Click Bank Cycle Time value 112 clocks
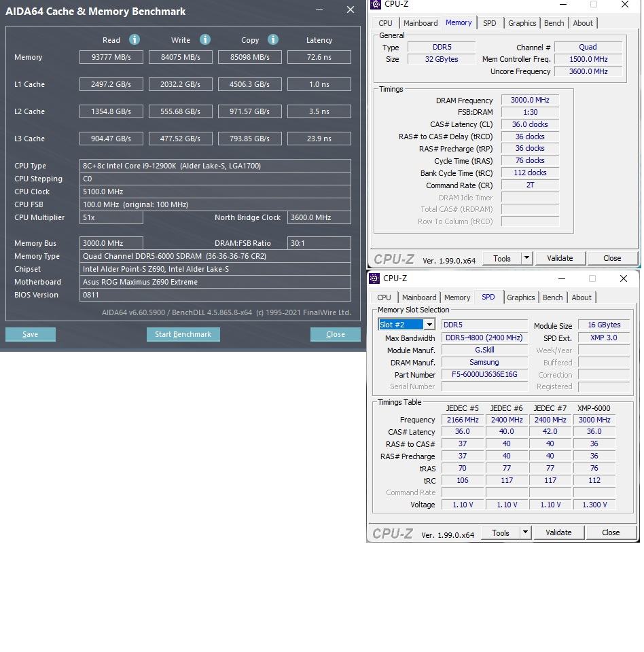Image resolution: width=644 pixels, height=652 pixels. pos(530,173)
